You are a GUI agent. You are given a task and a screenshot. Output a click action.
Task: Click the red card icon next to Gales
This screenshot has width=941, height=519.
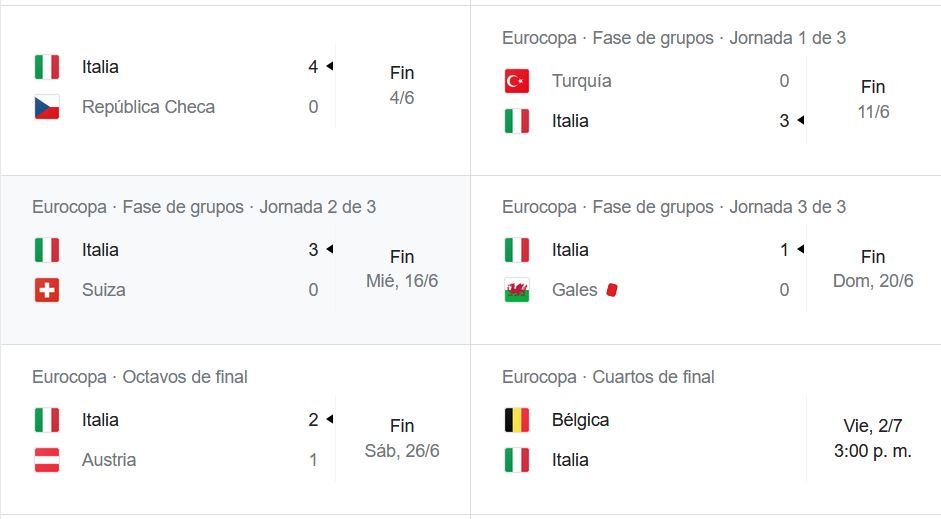[612, 290]
